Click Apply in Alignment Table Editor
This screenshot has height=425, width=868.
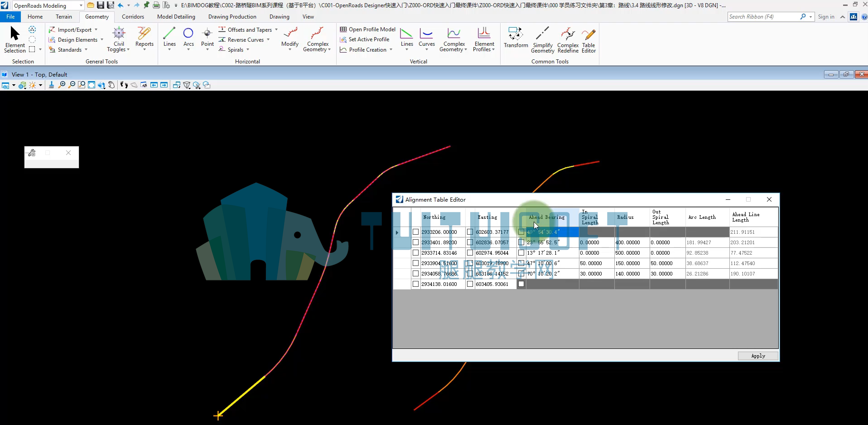click(x=758, y=356)
